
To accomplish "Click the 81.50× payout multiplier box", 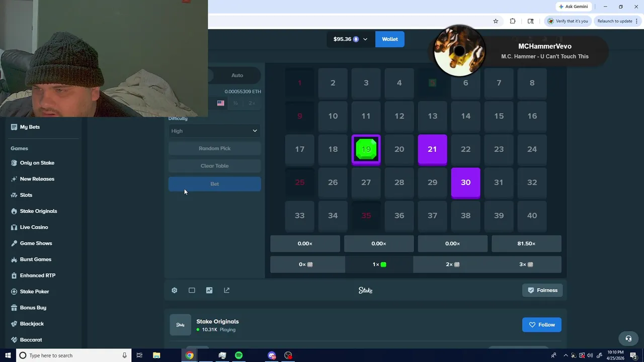I will 526,243.
